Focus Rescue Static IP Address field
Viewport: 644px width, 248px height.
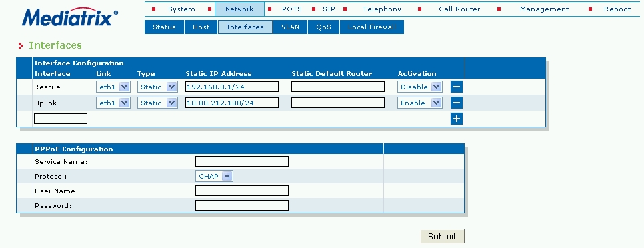pyautogui.click(x=232, y=87)
